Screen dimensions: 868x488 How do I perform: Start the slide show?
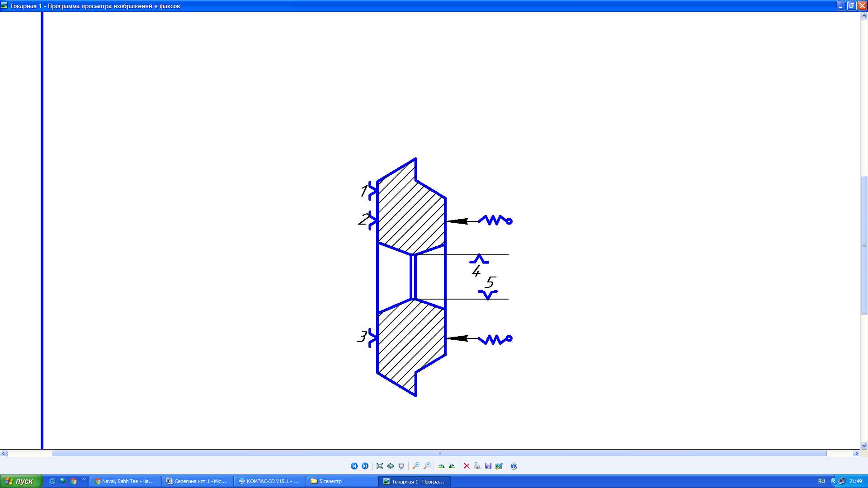pos(401,466)
